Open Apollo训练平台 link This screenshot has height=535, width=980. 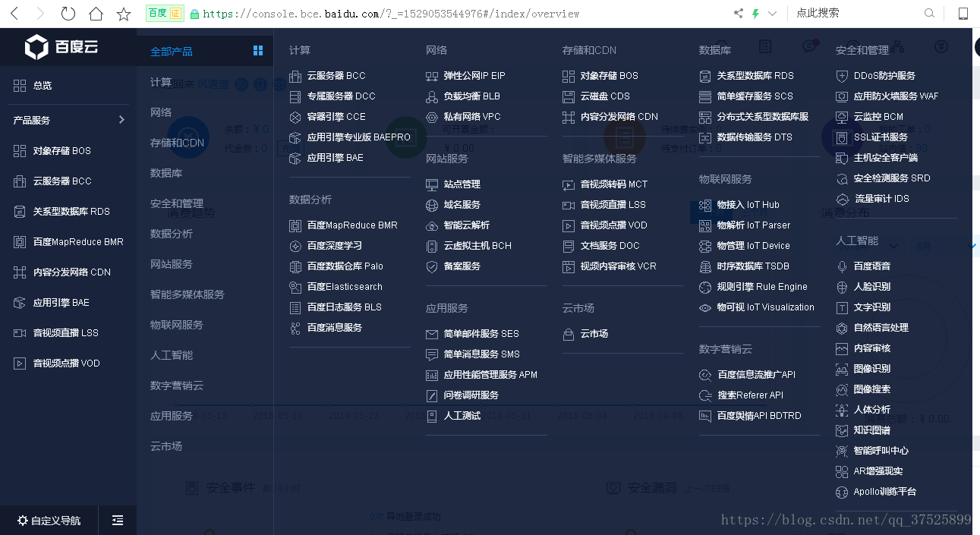[885, 492]
